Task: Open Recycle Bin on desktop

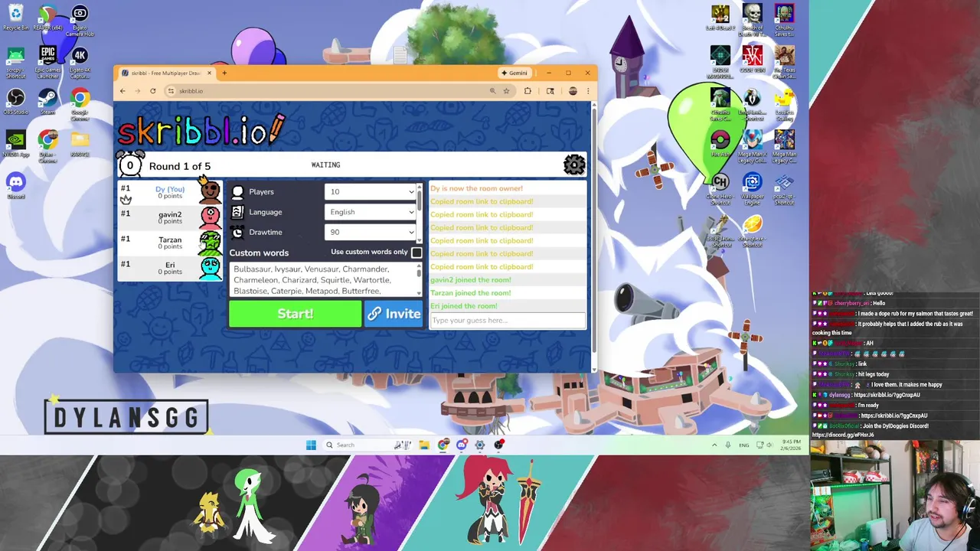Action: pyautogui.click(x=16, y=18)
